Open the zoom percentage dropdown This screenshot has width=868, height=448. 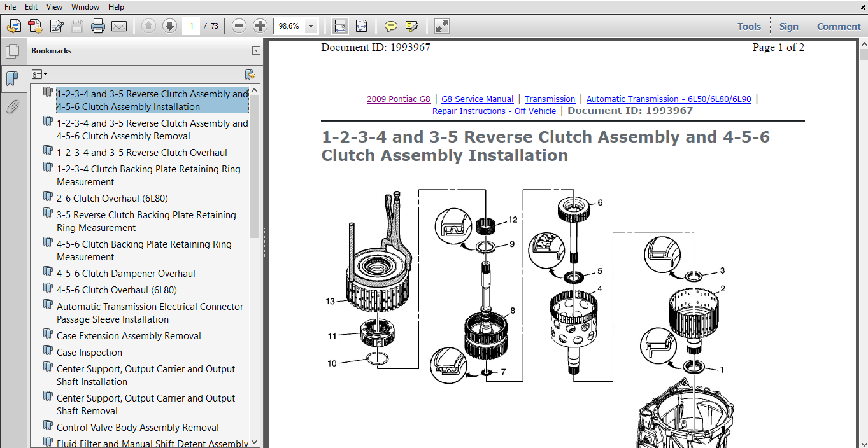pyautogui.click(x=311, y=26)
